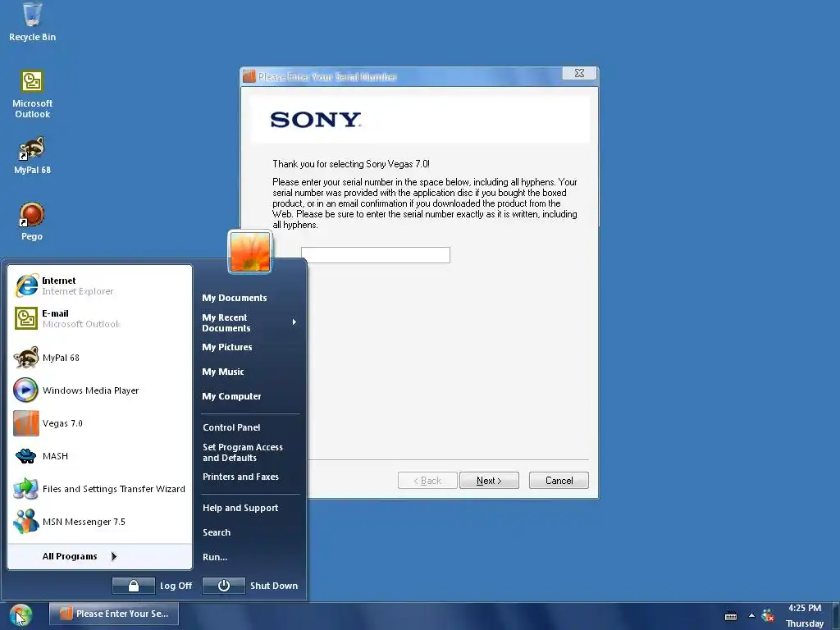The height and width of the screenshot is (630, 840).
Task: Open the on-screen keyboard tray icon
Action: click(x=731, y=616)
